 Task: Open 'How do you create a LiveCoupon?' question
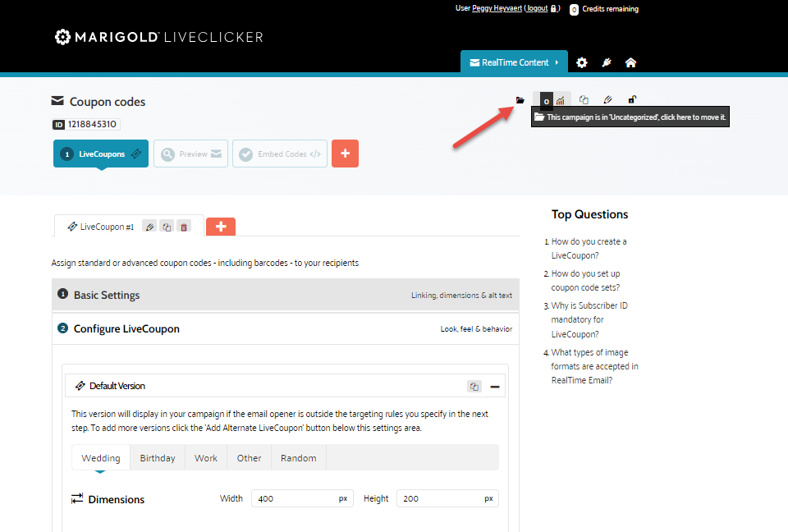click(x=589, y=248)
